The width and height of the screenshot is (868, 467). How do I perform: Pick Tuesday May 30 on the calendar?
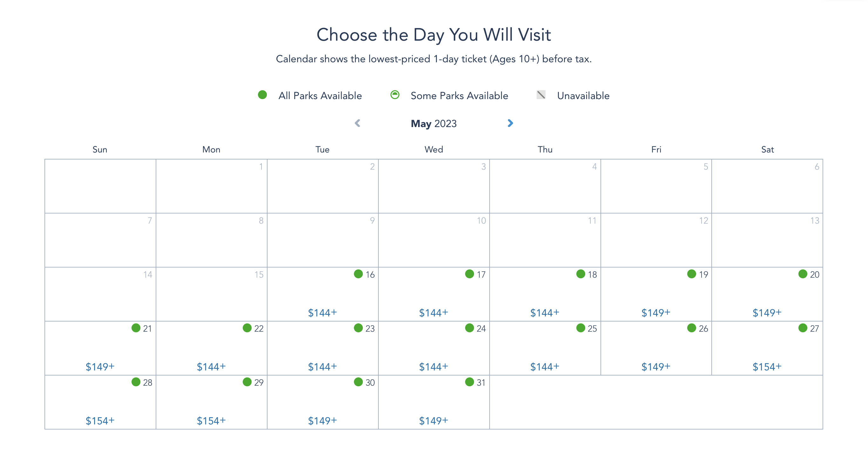click(322, 402)
